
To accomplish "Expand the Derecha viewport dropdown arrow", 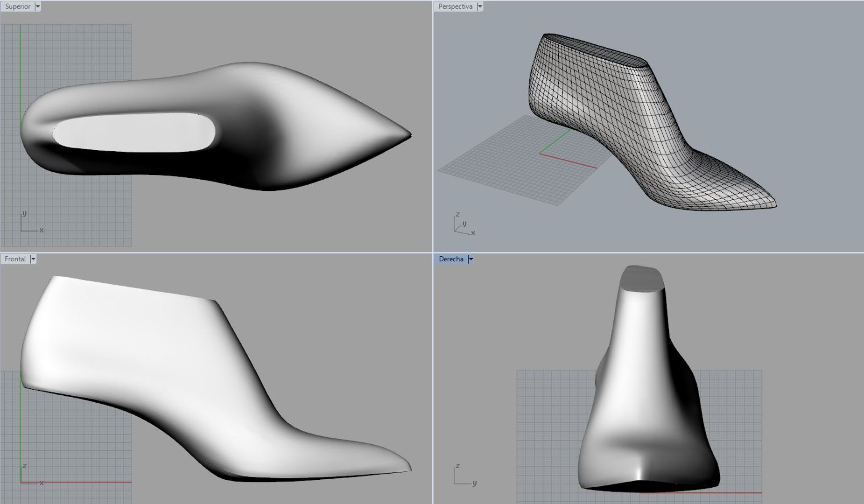I will click(471, 259).
